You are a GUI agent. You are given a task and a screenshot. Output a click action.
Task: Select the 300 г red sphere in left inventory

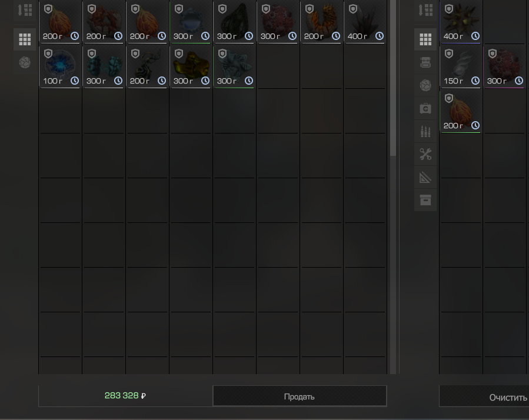coord(278,22)
